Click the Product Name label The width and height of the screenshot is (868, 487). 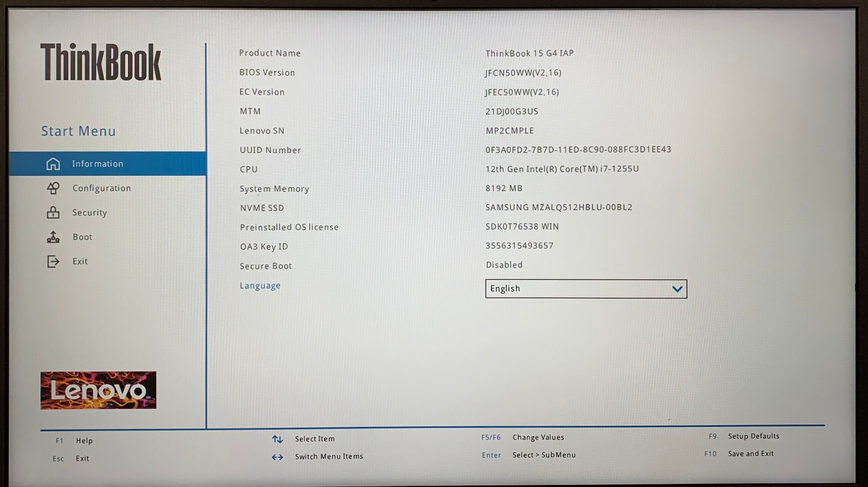(x=270, y=53)
